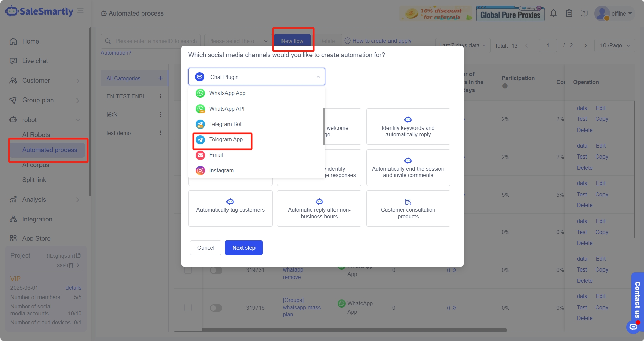
Task: Select the WhatsApp App channel icon
Action: point(200,93)
